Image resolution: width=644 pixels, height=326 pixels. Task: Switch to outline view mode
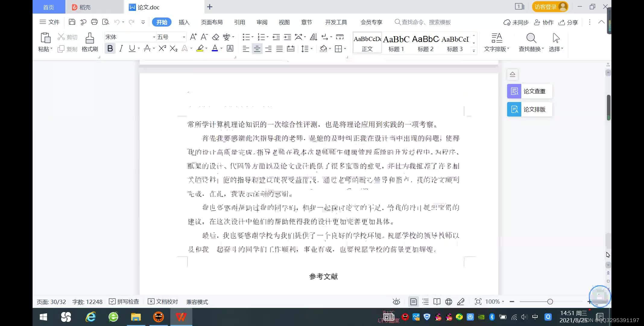pos(425,302)
